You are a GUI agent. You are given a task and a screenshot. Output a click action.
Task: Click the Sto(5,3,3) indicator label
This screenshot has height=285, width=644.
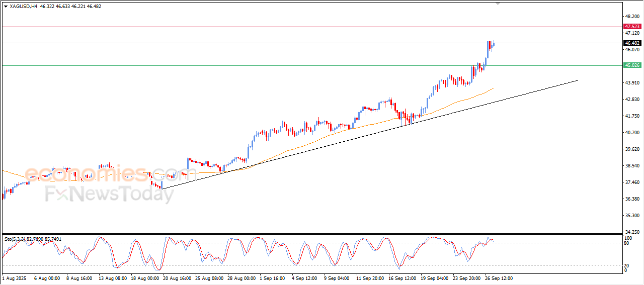pyautogui.click(x=33, y=239)
